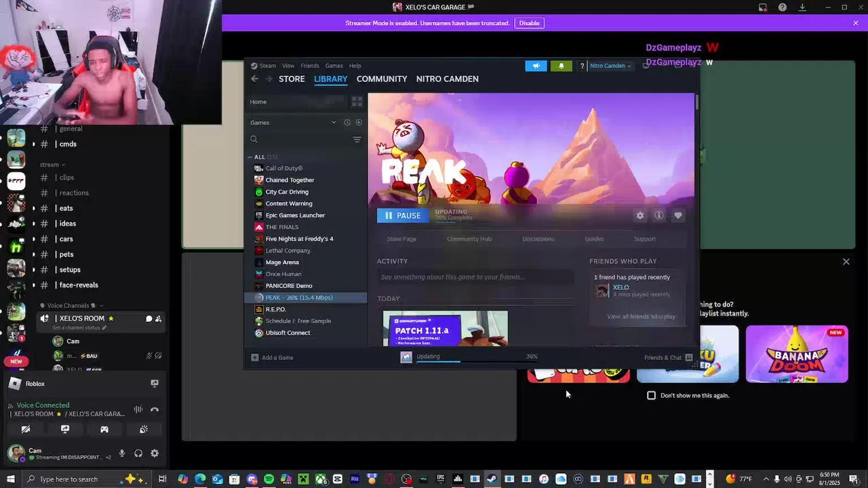Pause the PEAK update
This screenshot has height=488, width=868.
pyautogui.click(x=403, y=216)
